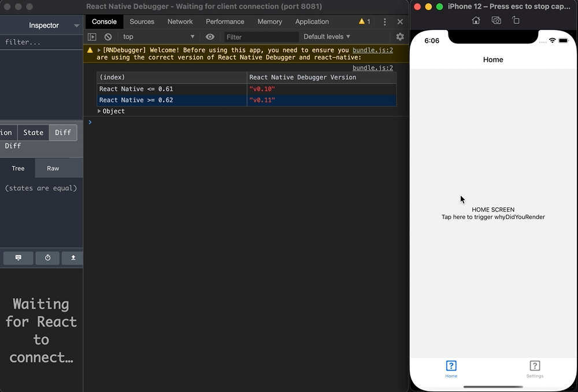Open second bundle.js:2 link above table
The image size is (578, 392).
[x=373, y=68]
